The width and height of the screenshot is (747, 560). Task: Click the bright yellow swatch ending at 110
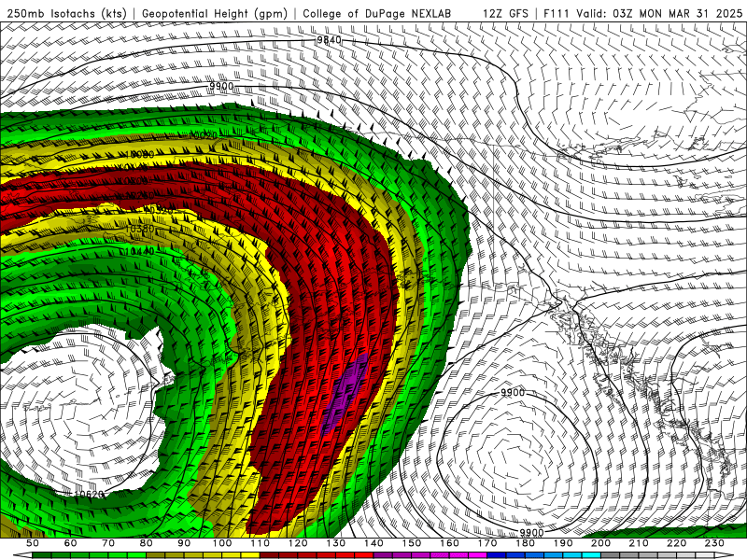(x=250, y=555)
